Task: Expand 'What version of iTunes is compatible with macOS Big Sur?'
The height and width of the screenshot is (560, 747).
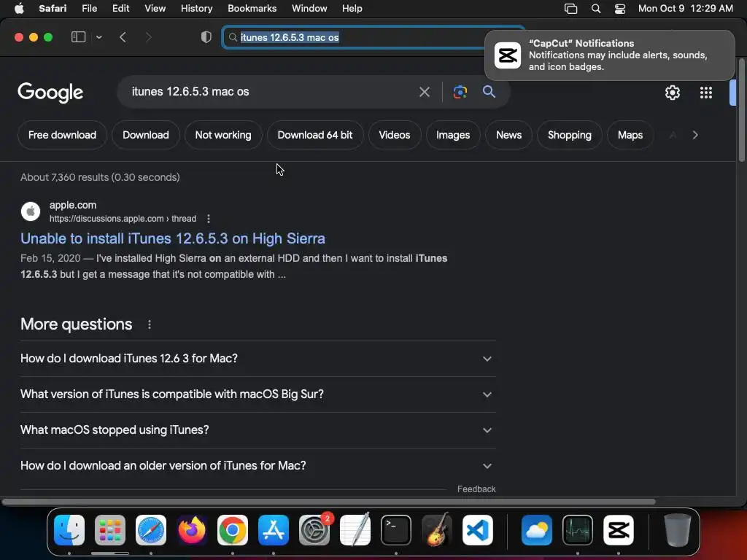Action: click(258, 394)
